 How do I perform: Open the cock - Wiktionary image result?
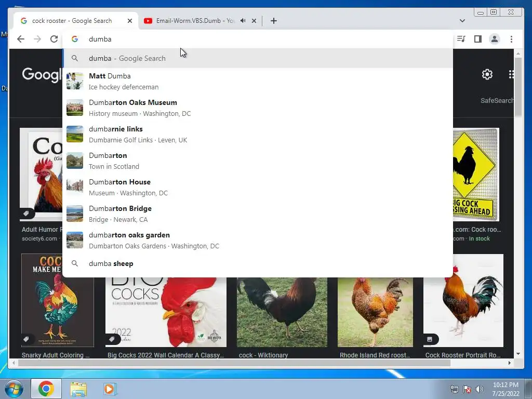point(282,312)
